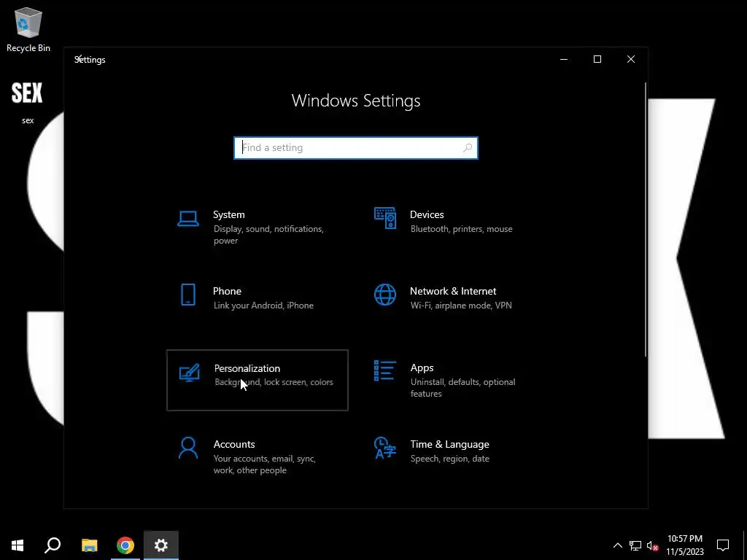Click 'Display, sound, notifications, power' text
This screenshot has width=747, height=560.
pyautogui.click(x=268, y=235)
